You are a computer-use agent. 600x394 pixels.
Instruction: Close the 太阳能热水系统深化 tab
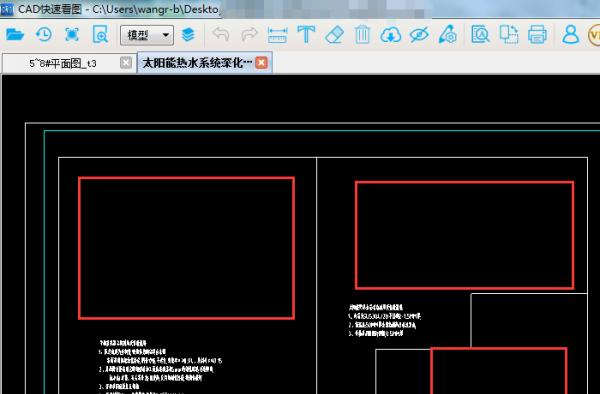coord(261,62)
